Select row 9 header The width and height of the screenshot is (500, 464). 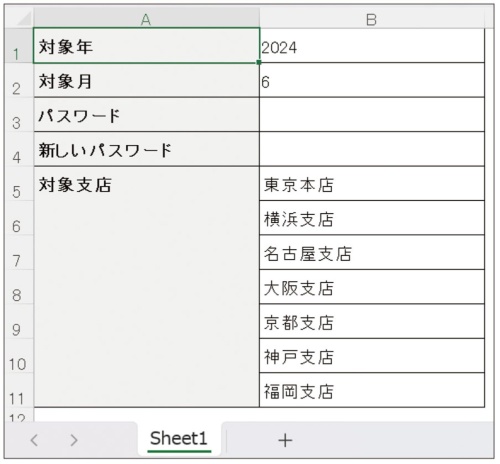pos(19,321)
